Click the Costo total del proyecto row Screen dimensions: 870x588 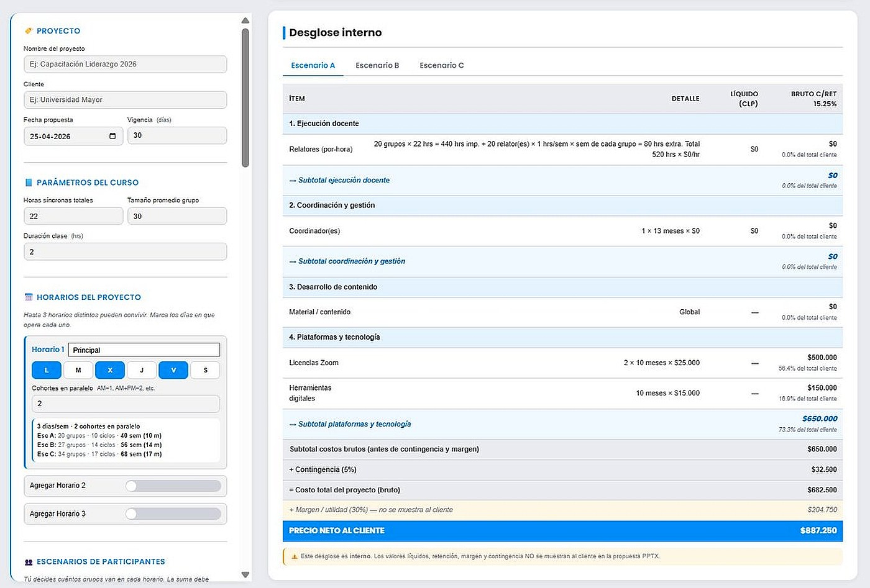point(562,490)
